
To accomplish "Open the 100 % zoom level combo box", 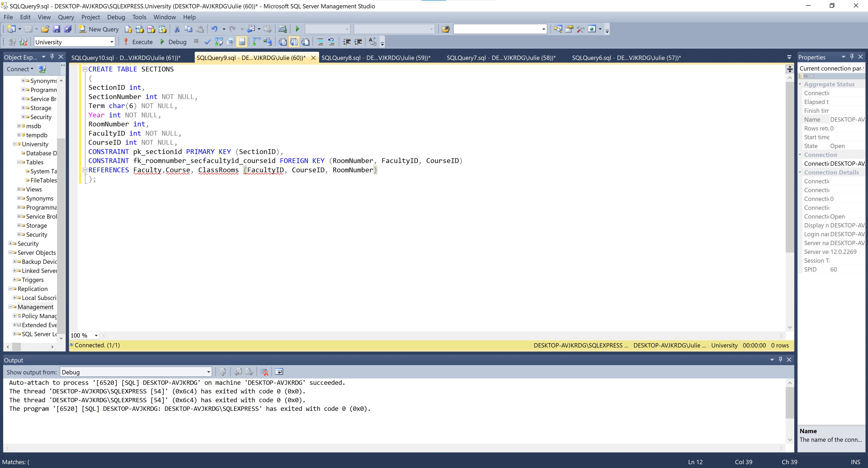I will 84,335.
